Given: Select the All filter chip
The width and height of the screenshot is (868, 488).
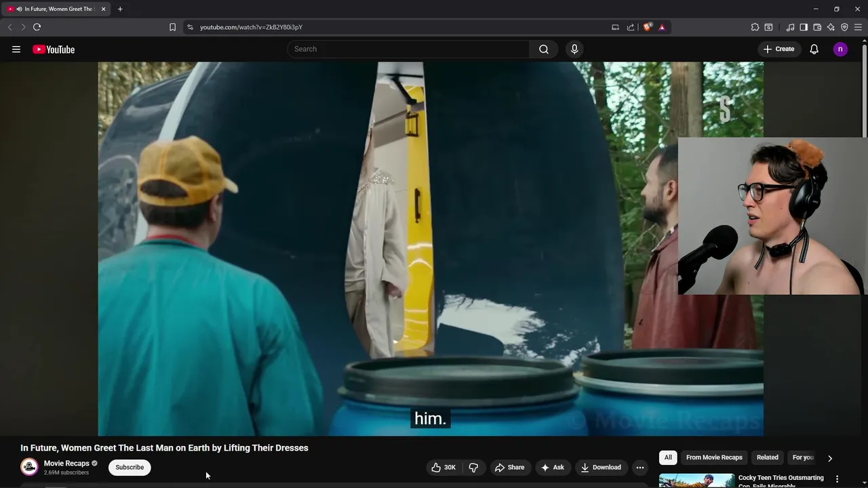Looking at the screenshot, I should pos(668,457).
